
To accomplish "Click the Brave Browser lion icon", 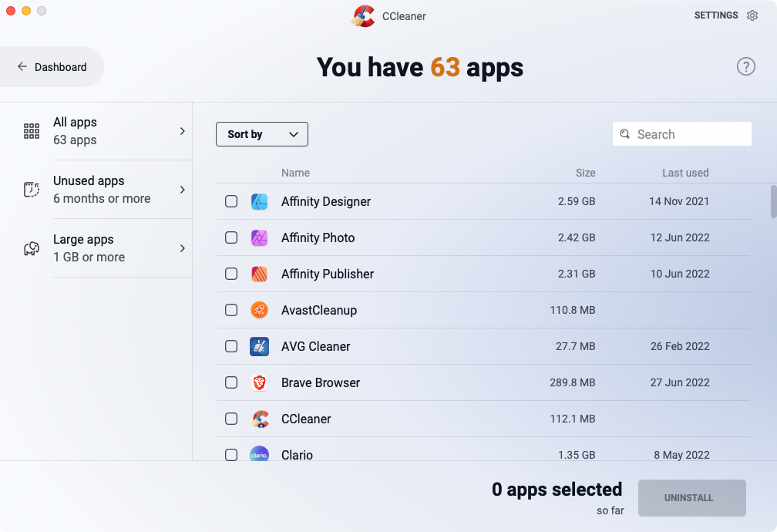I will click(x=259, y=382).
